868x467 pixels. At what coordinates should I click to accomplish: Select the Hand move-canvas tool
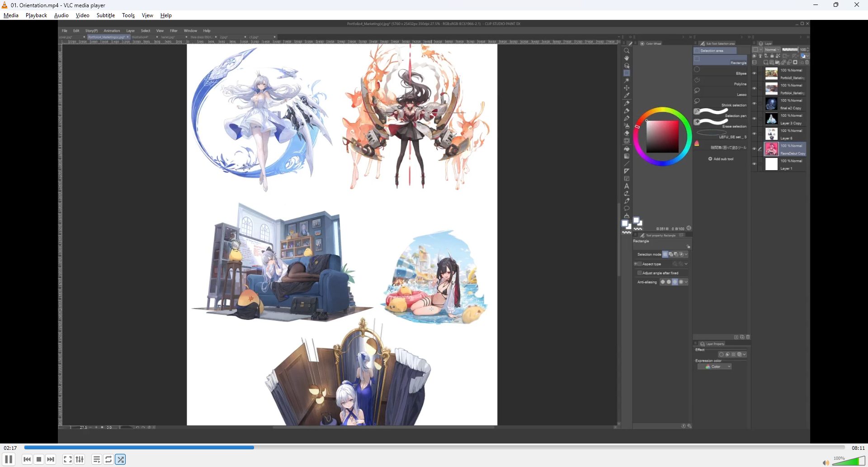[x=627, y=58]
